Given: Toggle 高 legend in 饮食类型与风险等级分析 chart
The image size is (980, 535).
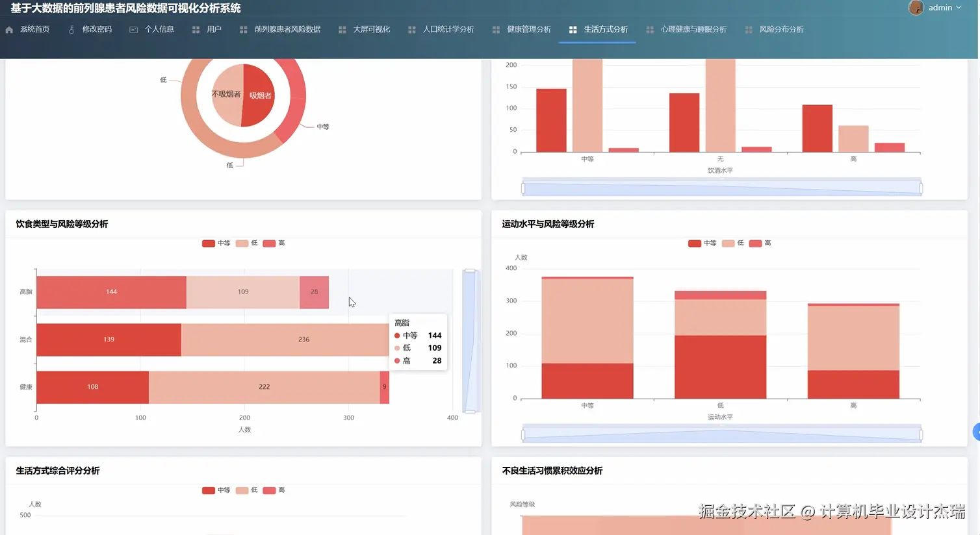Looking at the screenshot, I should pos(274,243).
